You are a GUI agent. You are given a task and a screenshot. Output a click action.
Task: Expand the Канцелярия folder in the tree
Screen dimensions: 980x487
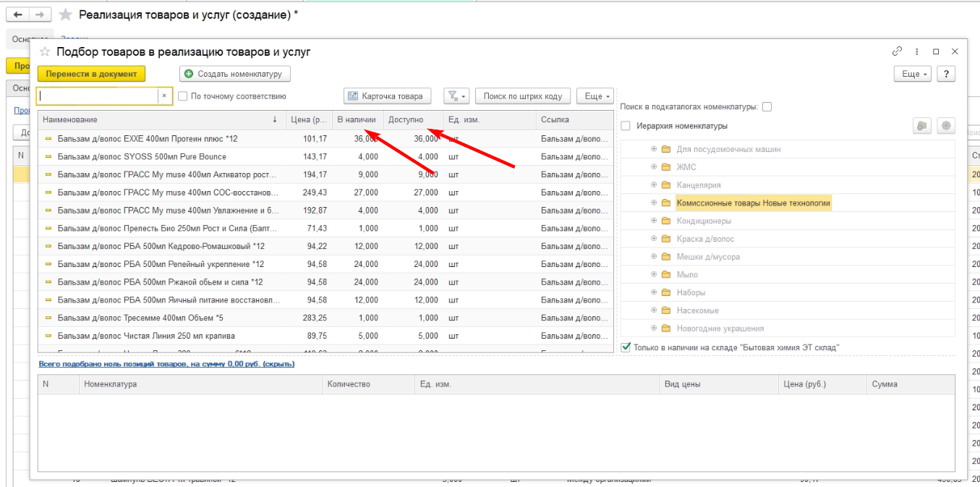coord(654,185)
